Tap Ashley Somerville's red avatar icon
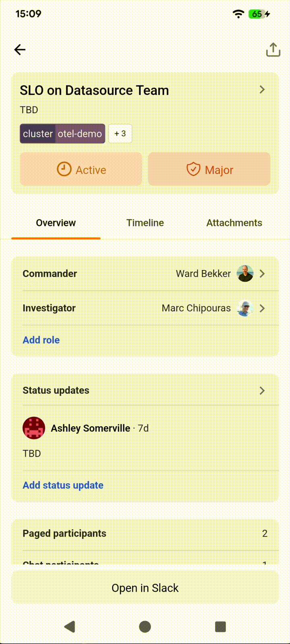 pyautogui.click(x=34, y=428)
